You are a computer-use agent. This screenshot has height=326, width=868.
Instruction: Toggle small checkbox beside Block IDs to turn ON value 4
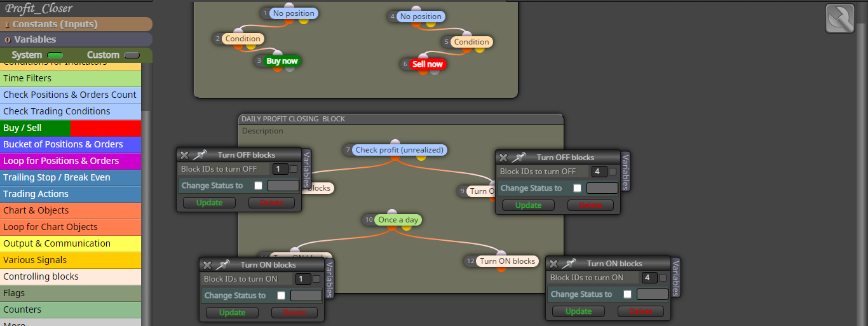(663, 278)
